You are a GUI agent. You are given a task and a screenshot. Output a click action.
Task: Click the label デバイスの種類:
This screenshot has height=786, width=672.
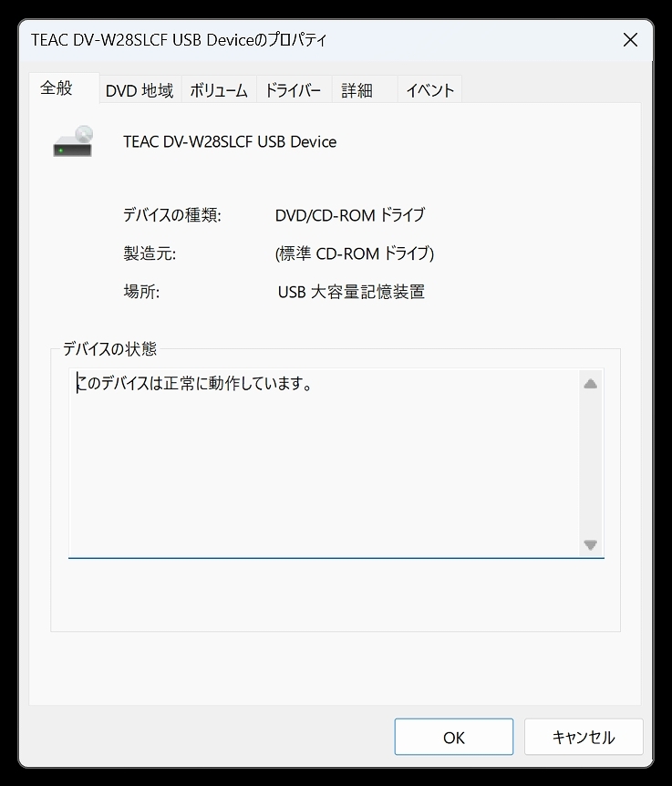pos(172,215)
